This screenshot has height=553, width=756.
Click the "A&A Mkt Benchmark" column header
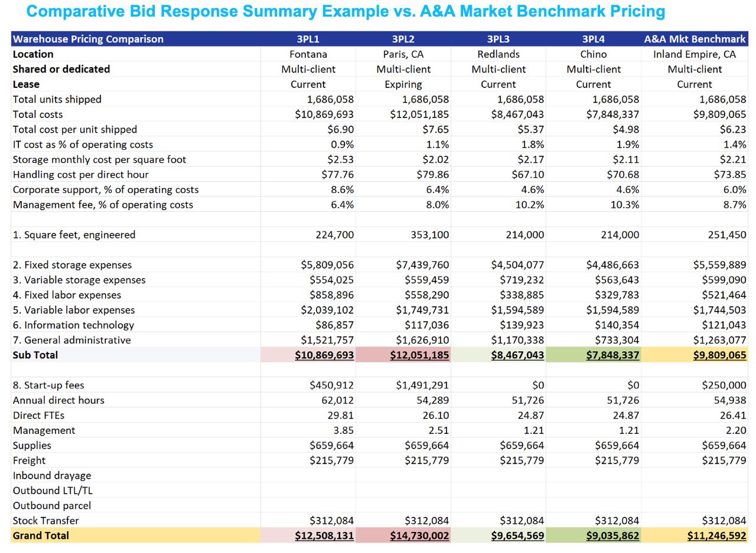(x=695, y=39)
